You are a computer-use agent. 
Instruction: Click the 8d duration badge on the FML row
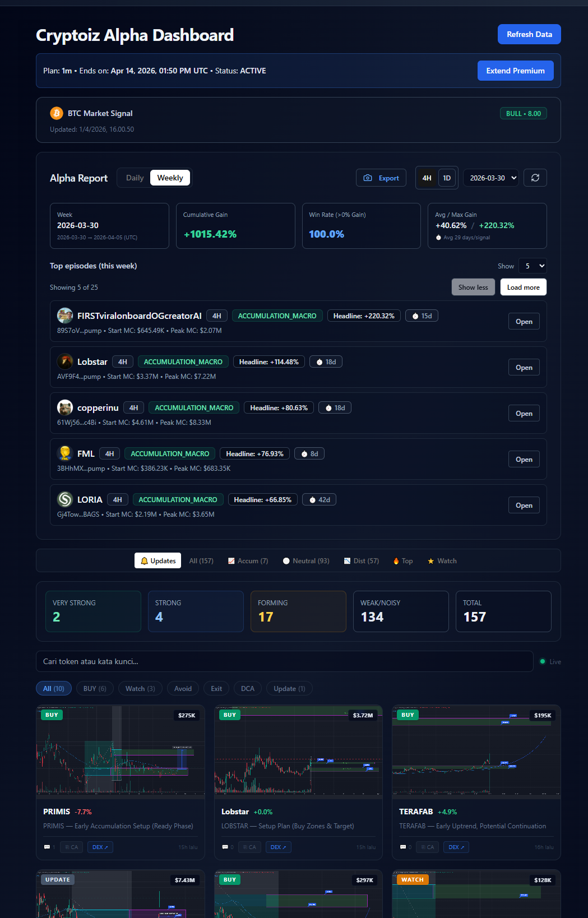pos(309,453)
